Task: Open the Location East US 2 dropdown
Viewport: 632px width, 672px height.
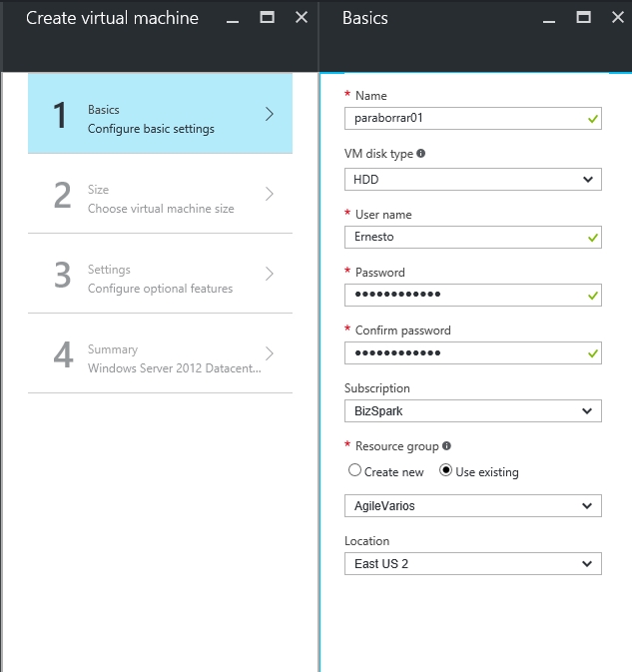Action: coord(472,563)
